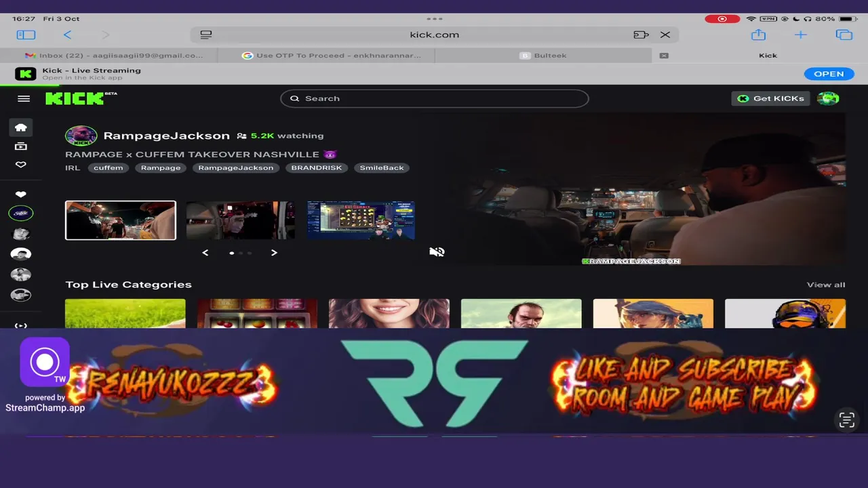Select the Home icon in Kick sidebar
868x488 pixels.
[x=21, y=127]
